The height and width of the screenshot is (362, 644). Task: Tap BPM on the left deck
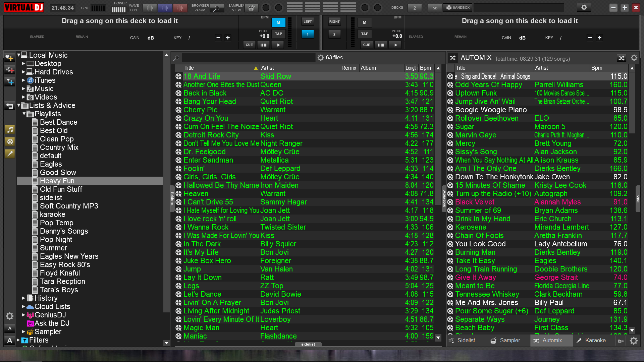click(278, 34)
